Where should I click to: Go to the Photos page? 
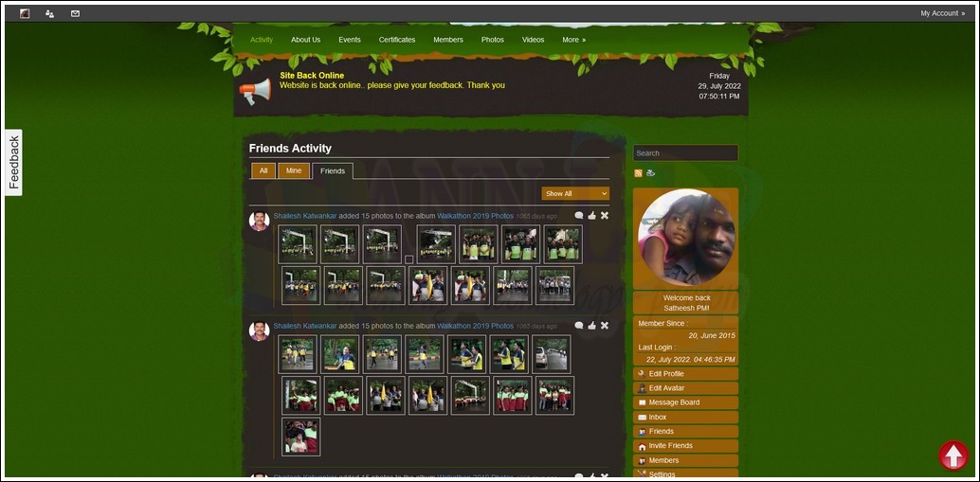pos(493,40)
